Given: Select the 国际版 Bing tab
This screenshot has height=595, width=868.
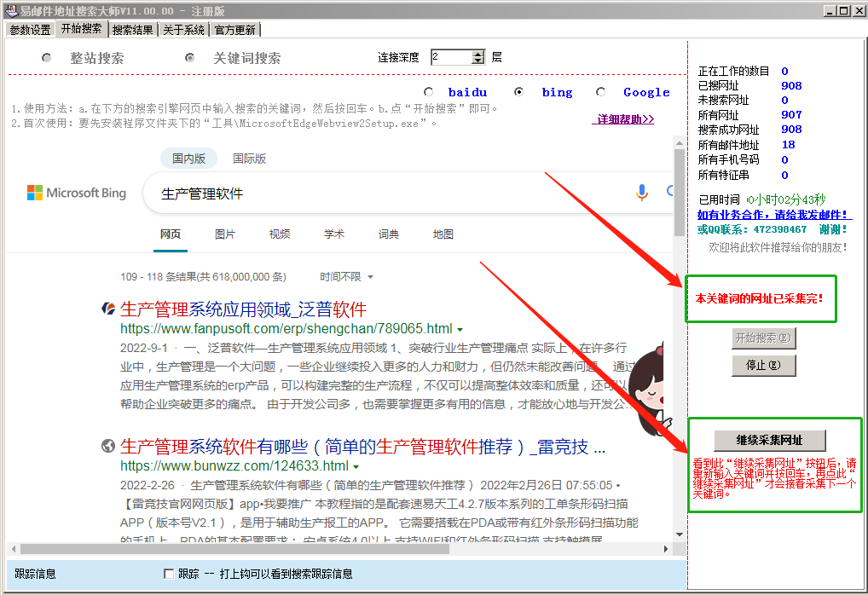Looking at the screenshot, I should 249,159.
